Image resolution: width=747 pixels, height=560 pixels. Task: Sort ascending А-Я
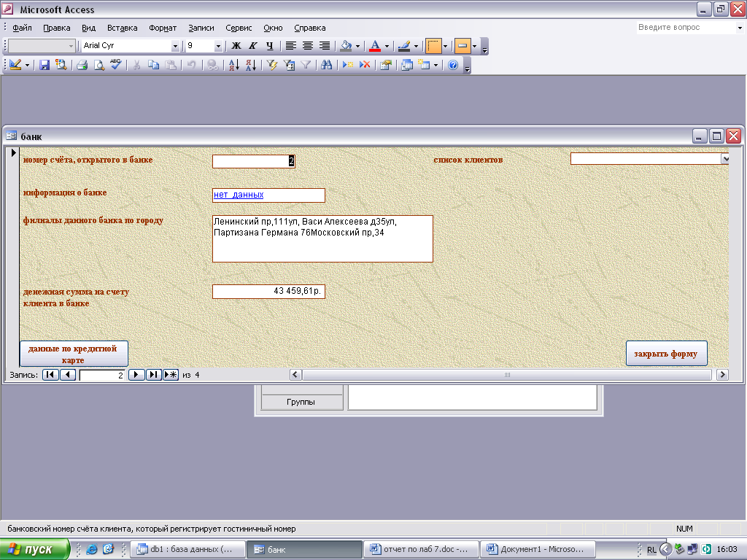point(234,65)
